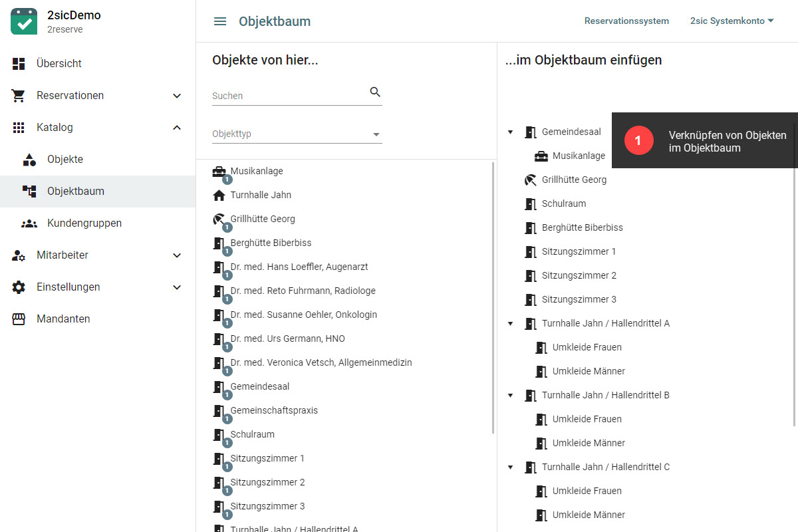Open the Objekttyp dropdown
The width and height of the screenshot is (798, 532).
297,134
